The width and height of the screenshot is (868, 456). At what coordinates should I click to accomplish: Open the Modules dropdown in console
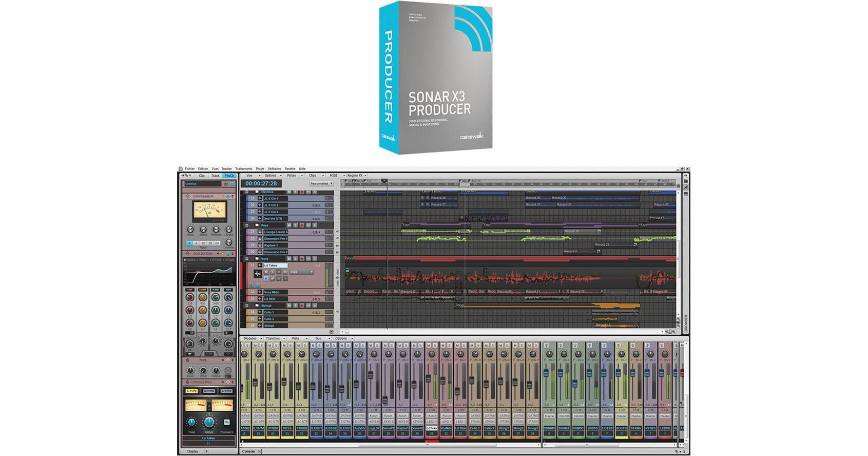252,339
